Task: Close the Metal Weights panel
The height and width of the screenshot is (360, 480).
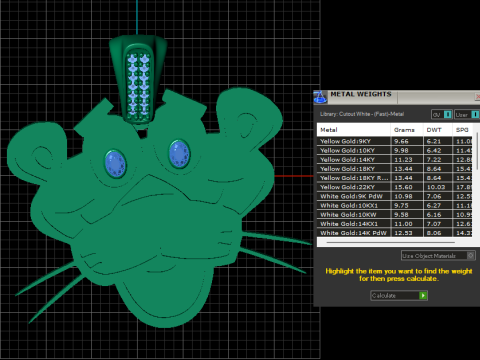Action: [477, 97]
